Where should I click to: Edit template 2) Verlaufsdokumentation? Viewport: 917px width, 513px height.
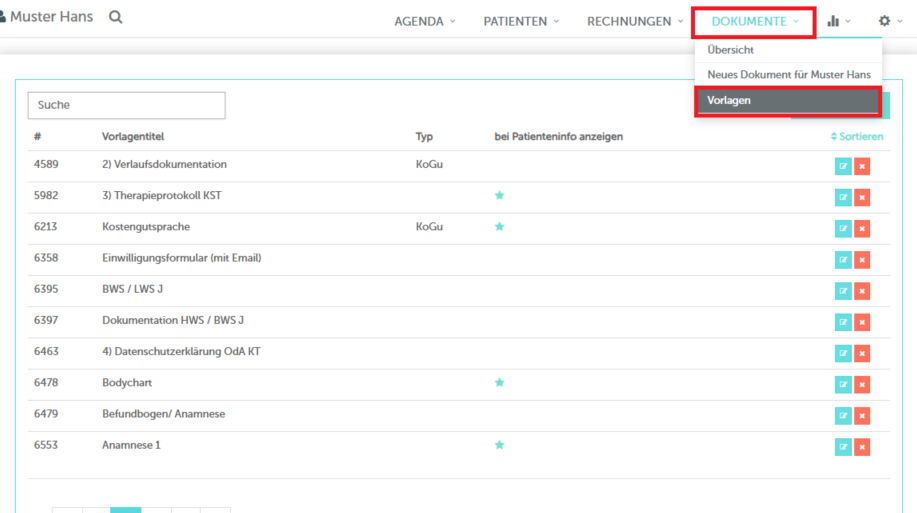pos(843,166)
